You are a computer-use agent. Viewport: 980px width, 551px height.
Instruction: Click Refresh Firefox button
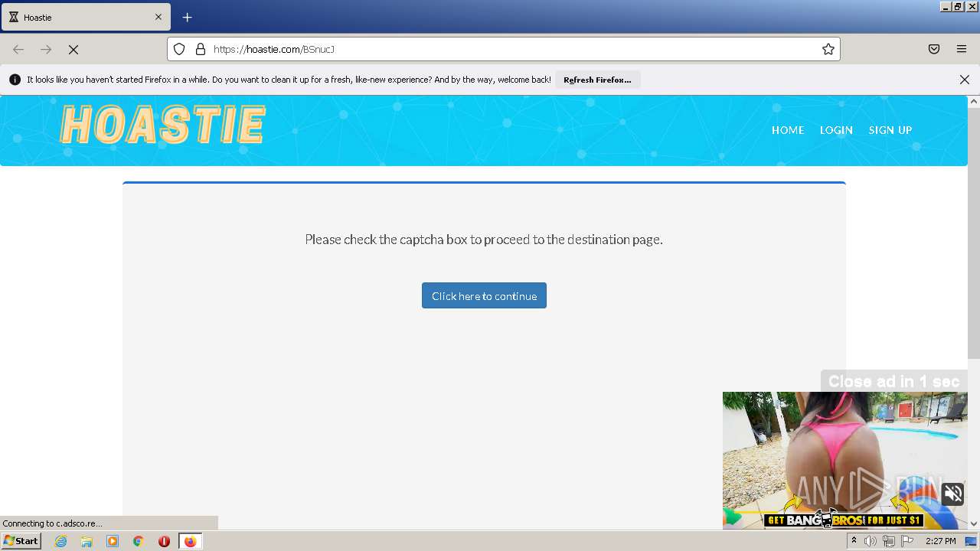point(597,80)
